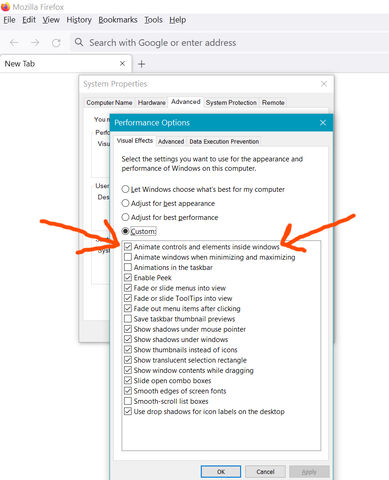Uncheck Show translucent selection rectangle
389x480 pixels.
128,360
